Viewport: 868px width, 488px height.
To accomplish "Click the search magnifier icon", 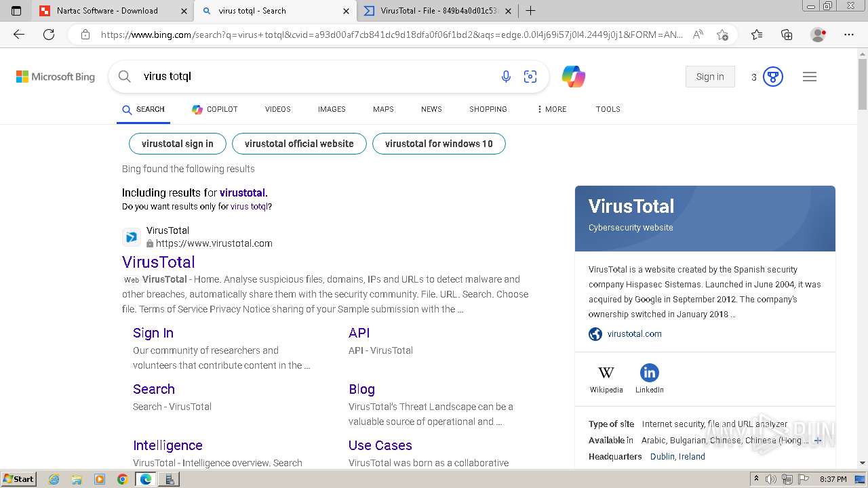I will 125,77.
